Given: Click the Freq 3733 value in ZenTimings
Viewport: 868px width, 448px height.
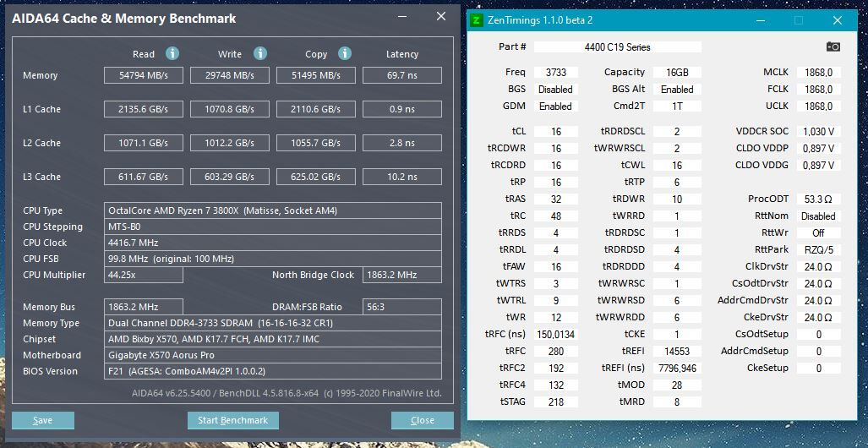Looking at the screenshot, I should point(556,72).
